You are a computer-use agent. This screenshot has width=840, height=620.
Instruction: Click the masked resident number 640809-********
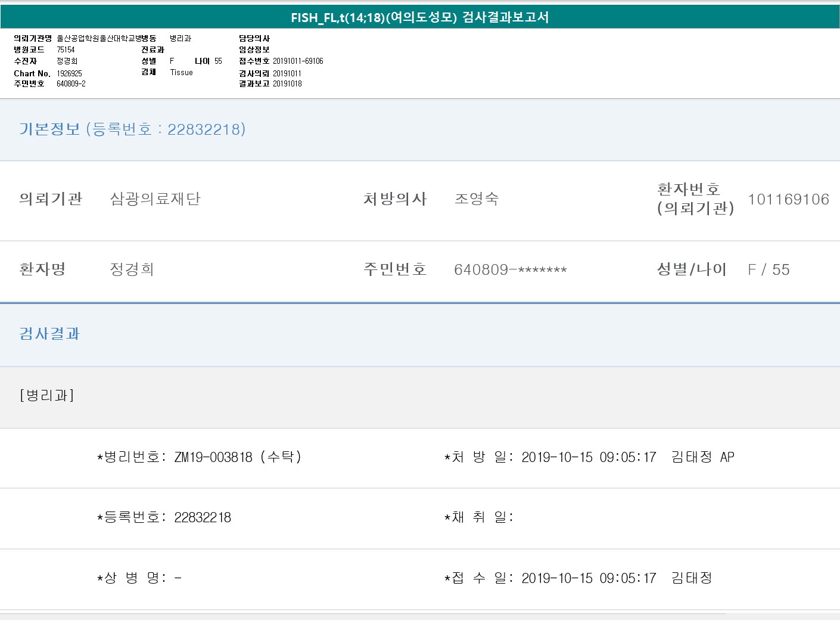click(x=510, y=270)
